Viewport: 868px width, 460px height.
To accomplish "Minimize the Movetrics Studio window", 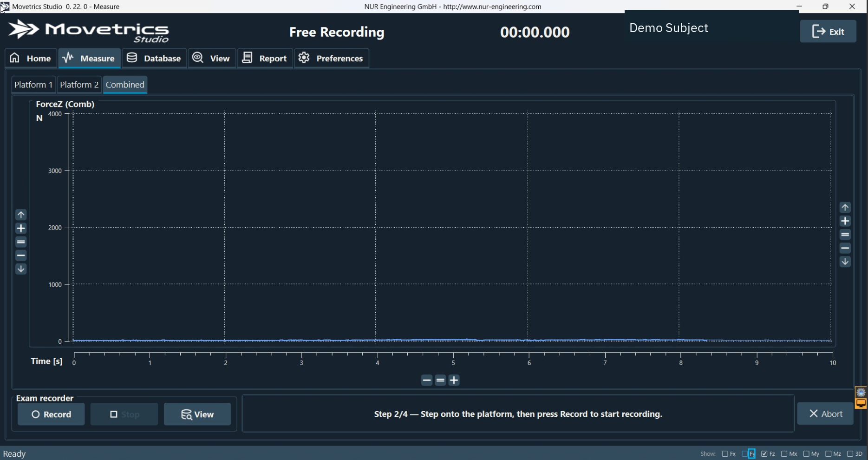I will click(x=799, y=7).
